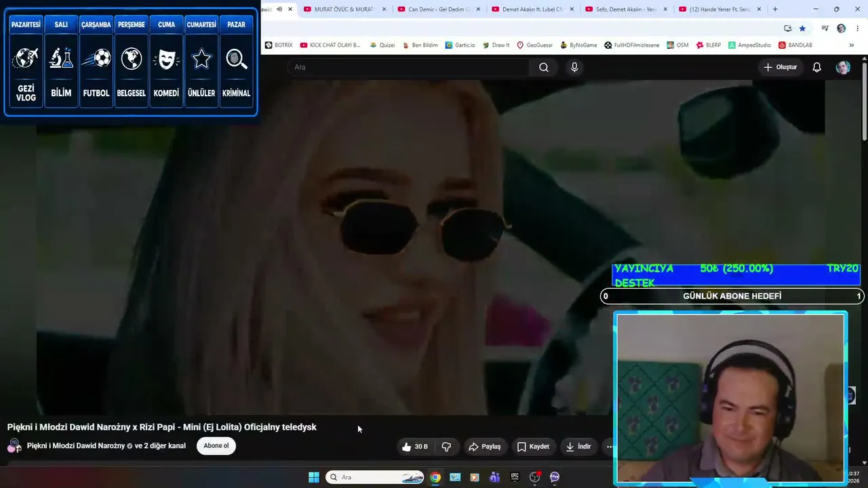Screen dimensions: 868x488
Task: Open the BOTRİX bookmark
Action: (279, 45)
